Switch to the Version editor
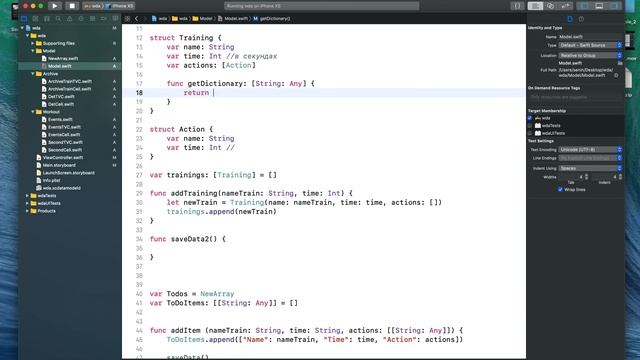Screen dimensions: 640x360 point(565,6)
